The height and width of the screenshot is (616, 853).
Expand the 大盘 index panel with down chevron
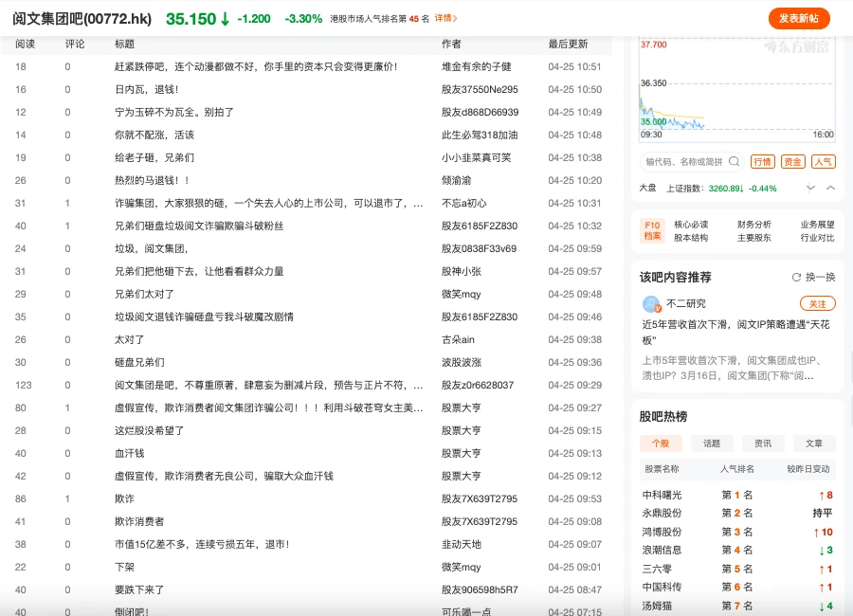pos(810,188)
